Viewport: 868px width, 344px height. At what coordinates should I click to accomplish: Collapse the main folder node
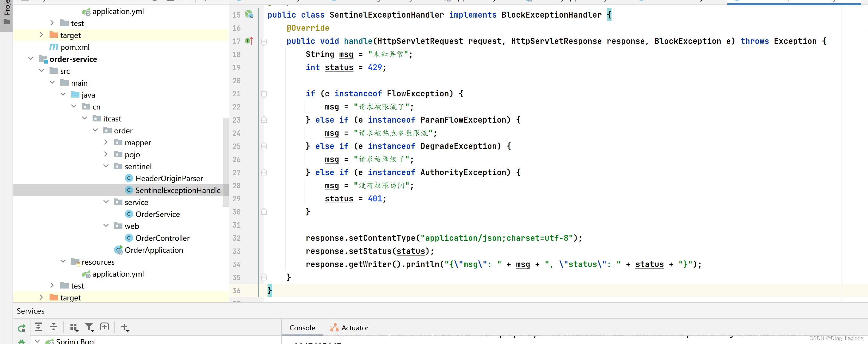pos(53,82)
